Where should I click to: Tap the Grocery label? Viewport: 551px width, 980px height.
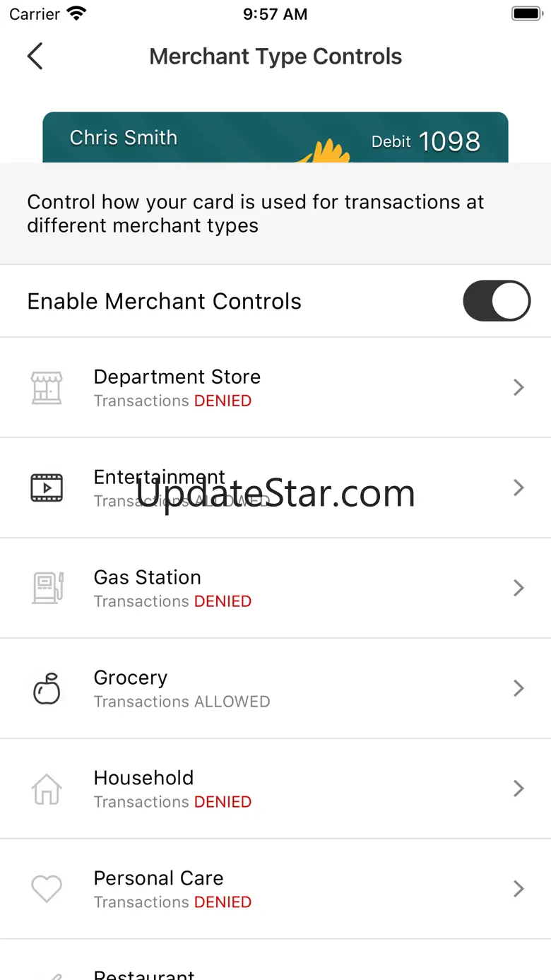(x=131, y=678)
